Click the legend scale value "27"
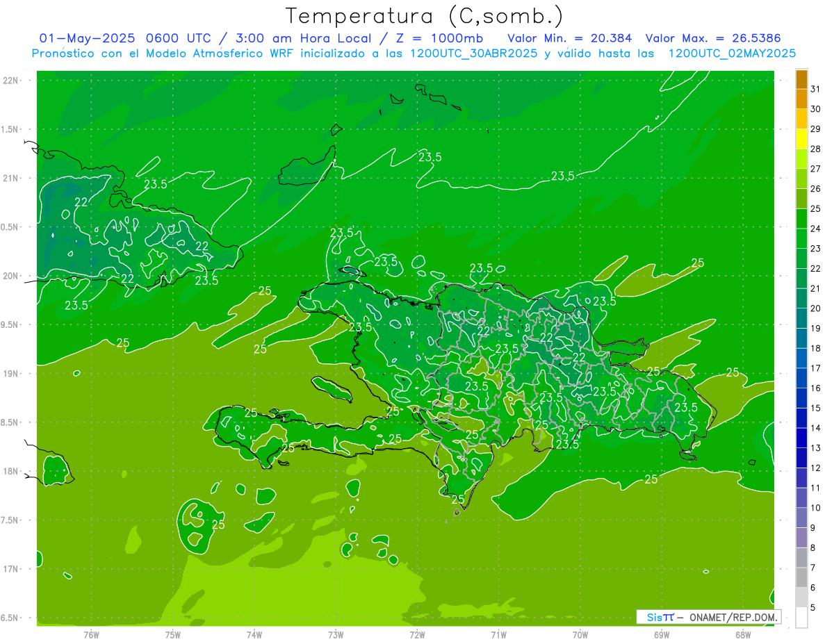834x644 pixels. click(x=816, y=169)
